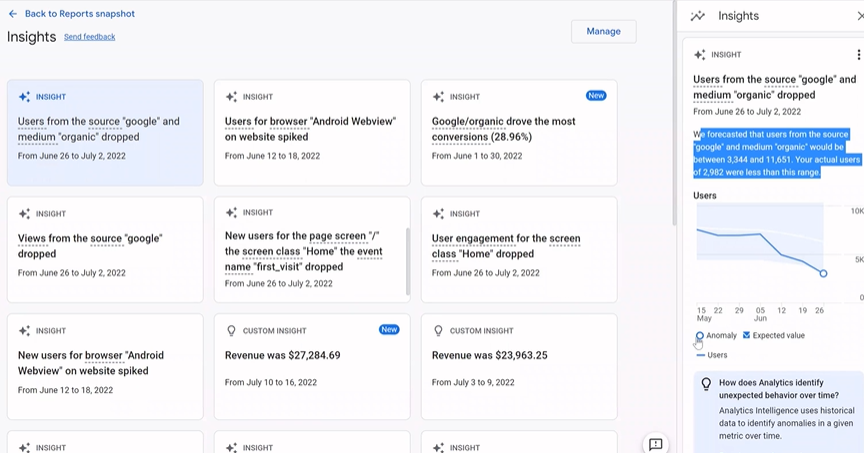
Task: Click the detail panel title about google organic dropped
Action: tap(775, 87)
